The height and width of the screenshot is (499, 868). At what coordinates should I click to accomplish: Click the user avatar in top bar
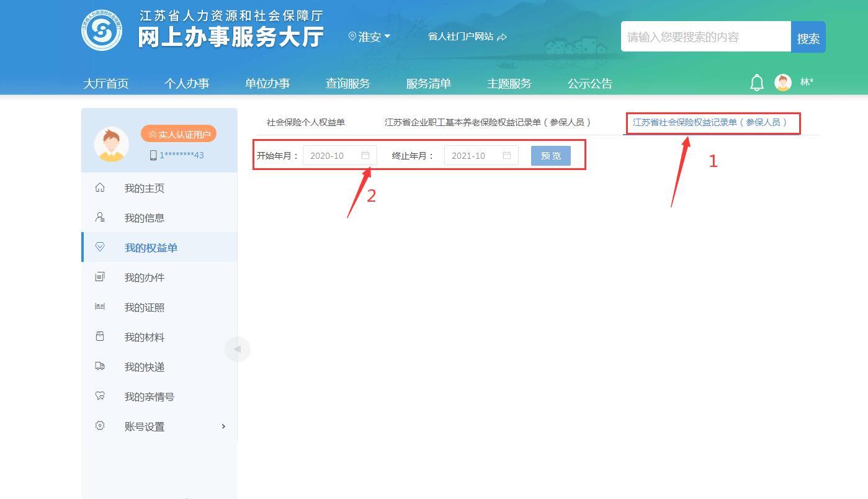coord(783,83)
